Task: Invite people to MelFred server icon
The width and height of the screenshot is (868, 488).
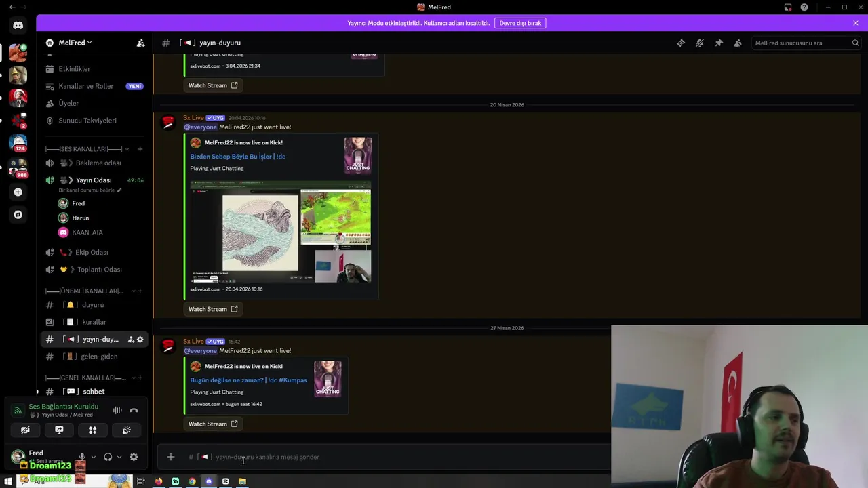Action: [140, 43]
